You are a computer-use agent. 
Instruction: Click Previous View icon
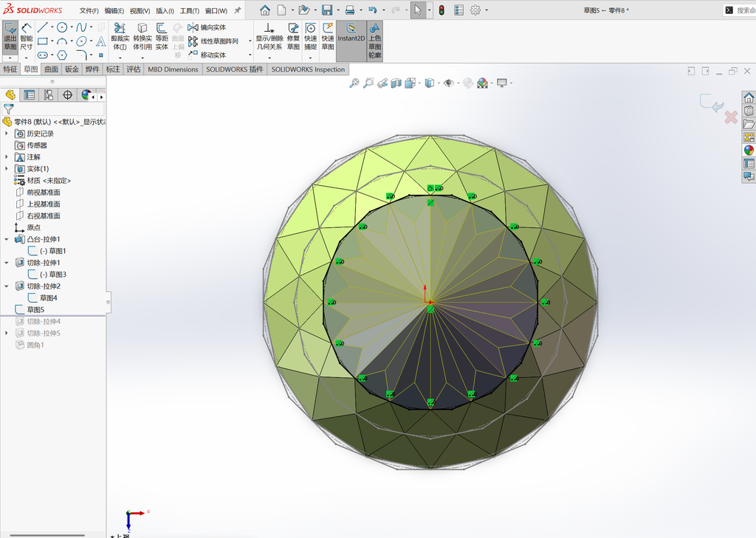click(x=382, y=83)
